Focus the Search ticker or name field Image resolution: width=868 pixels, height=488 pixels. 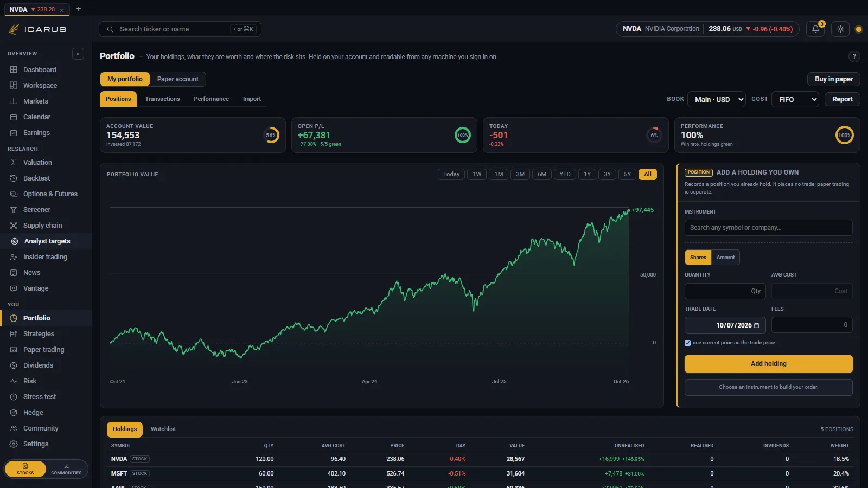(180, 29)
